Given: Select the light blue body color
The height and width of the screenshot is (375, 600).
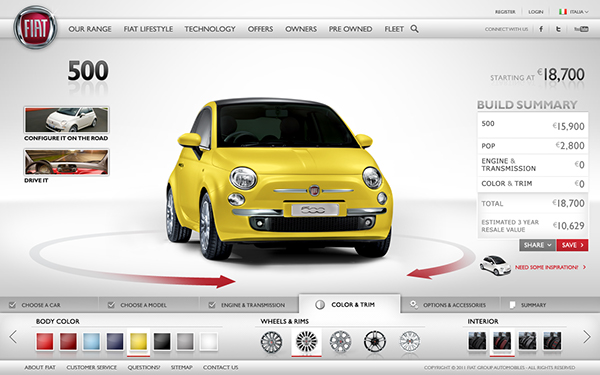Looking at the screenshot, I should pyautogui.click(x=91, y=341).
